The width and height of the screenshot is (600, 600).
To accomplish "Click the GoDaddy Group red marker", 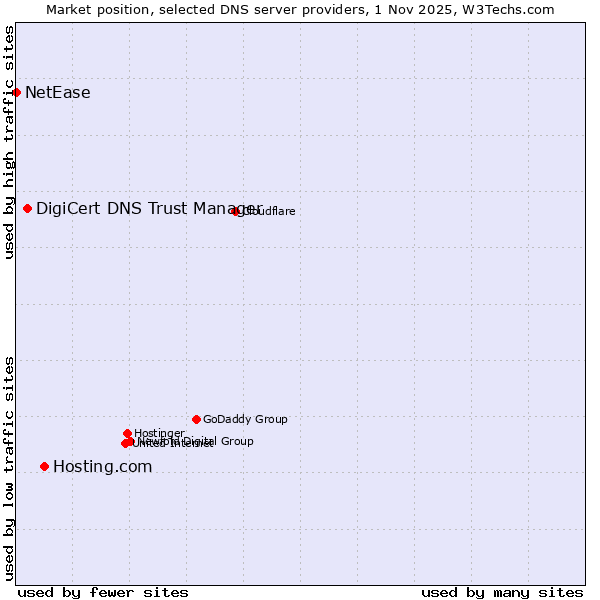I will pos(196,419).
